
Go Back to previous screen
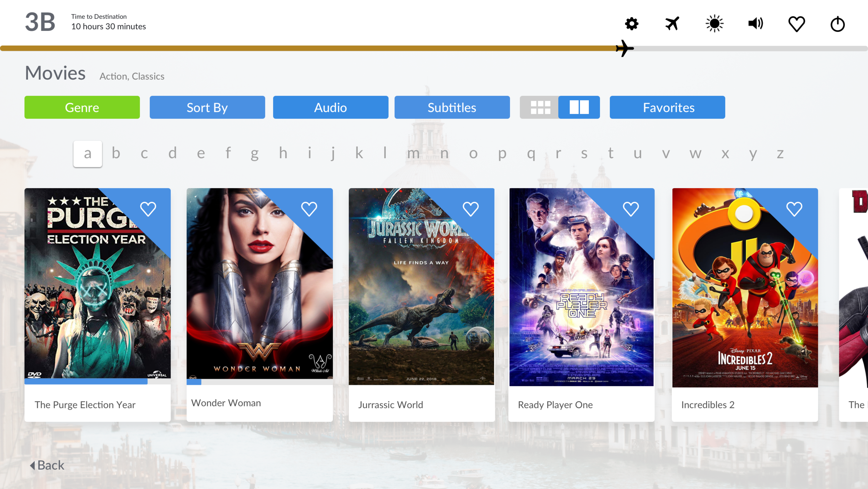click(47, 465)
